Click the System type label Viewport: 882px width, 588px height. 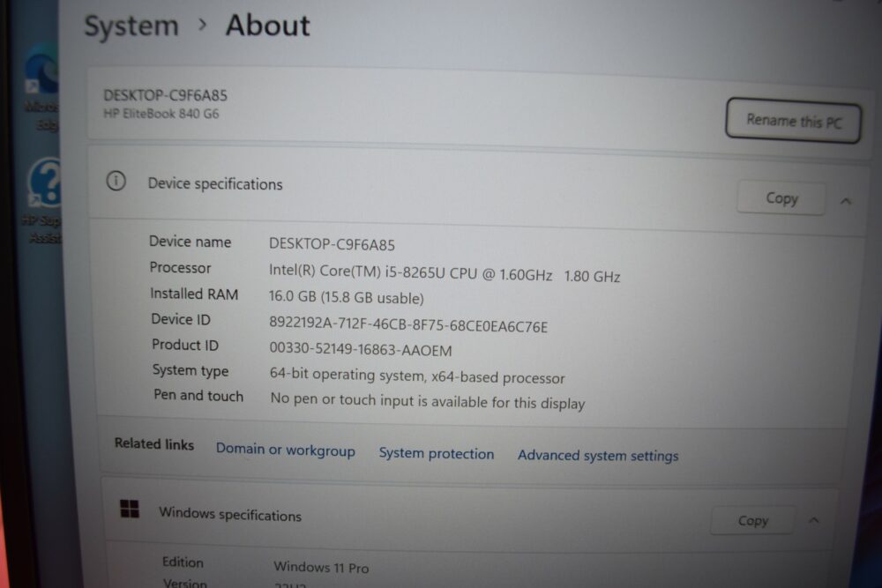pos(191,370)
